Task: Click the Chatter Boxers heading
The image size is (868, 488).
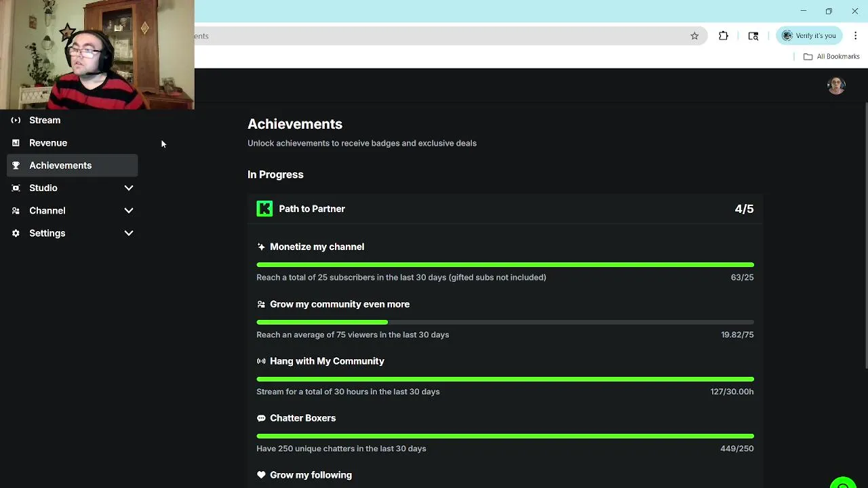Action: tap(302, 418)
